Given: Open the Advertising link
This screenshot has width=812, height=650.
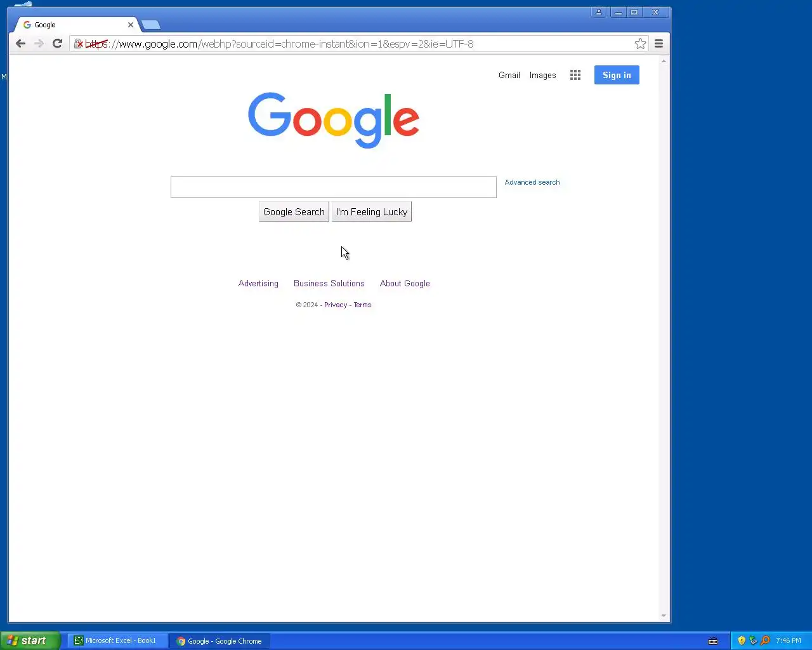Looking at the screenshot, I should coord(258,284).
